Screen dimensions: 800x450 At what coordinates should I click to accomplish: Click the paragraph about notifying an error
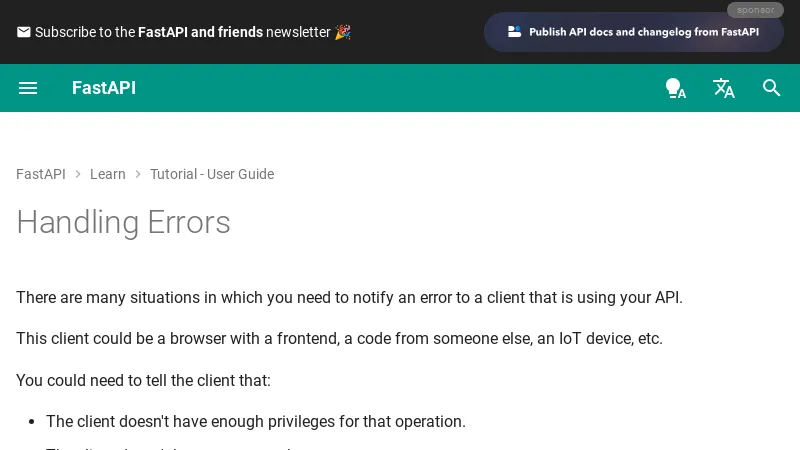(349, 297)
